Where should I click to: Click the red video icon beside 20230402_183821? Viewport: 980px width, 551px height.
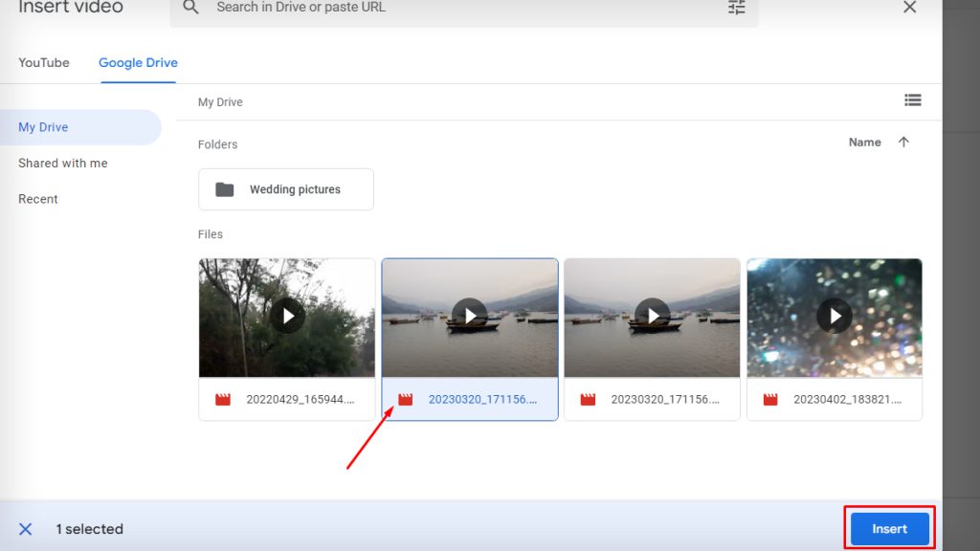point(769,399)
